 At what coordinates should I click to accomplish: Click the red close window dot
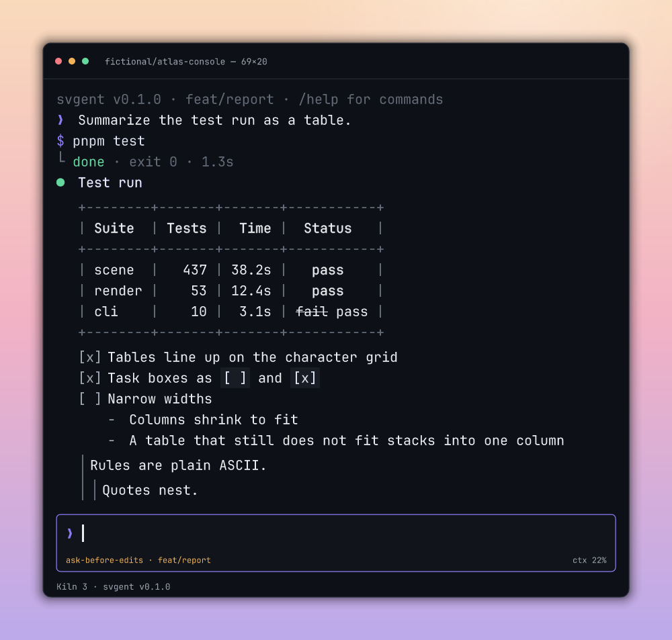click(58, 61)
